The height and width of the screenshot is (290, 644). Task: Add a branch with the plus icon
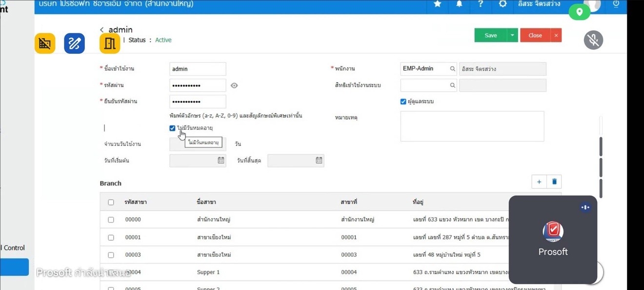point(539,182)
